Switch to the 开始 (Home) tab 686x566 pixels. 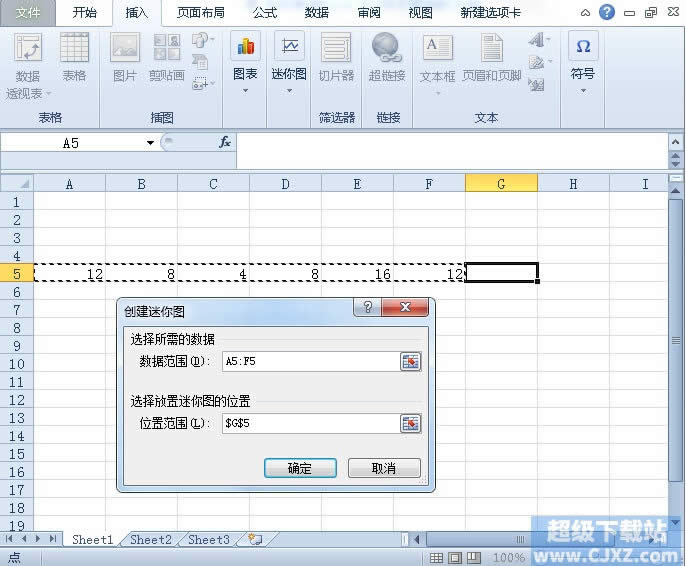click(84, 13)
